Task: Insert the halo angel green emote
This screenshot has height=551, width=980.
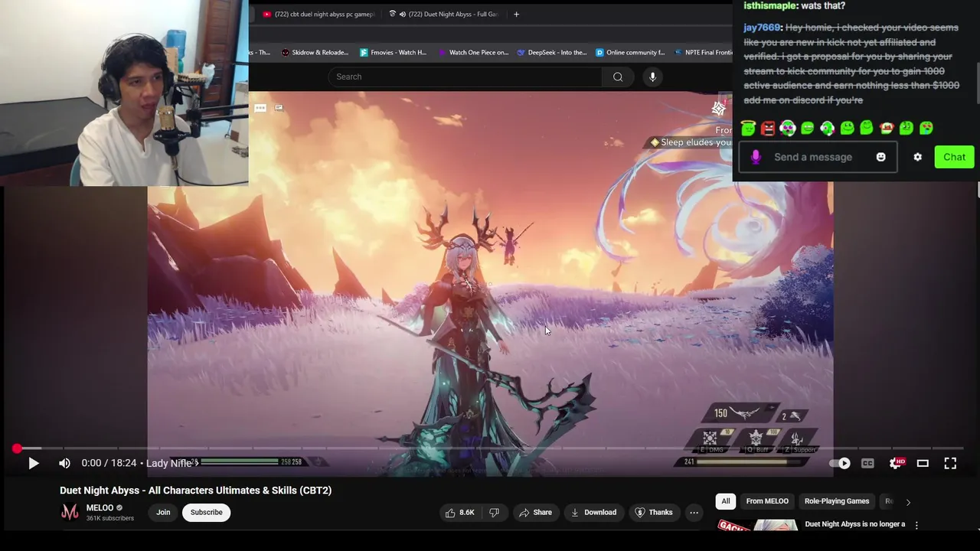Action: (748, 128)
